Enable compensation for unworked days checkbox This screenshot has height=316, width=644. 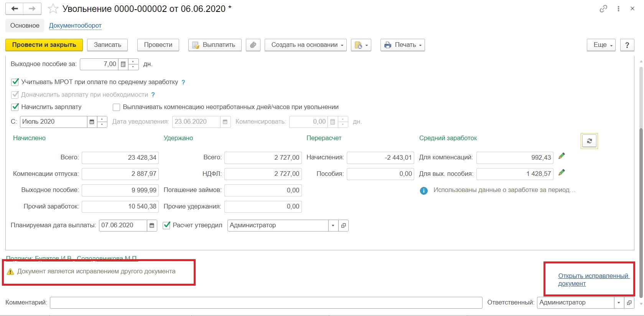click(116, 107)
